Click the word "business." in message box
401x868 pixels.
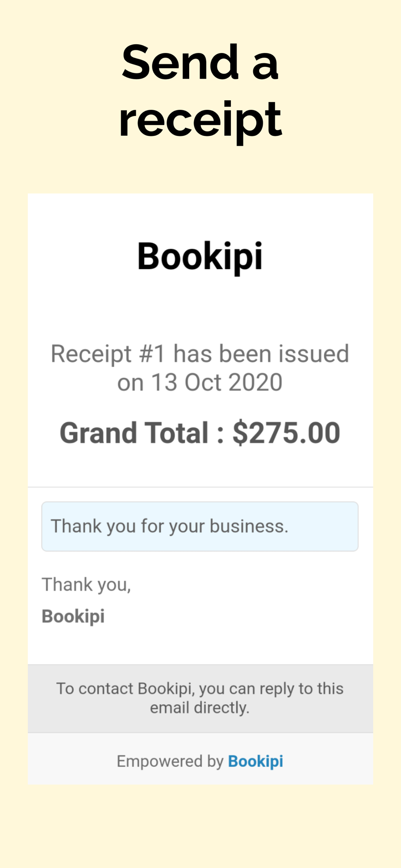click(x=249, y=526)
